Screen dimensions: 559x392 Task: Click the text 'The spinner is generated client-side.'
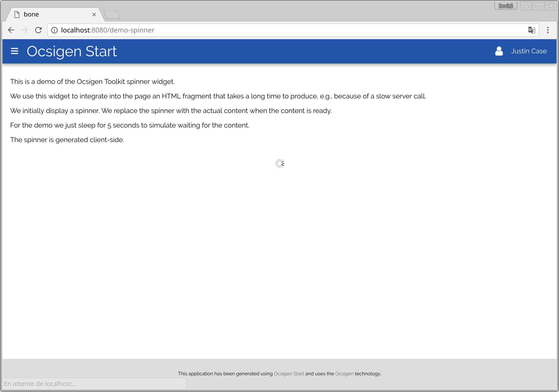pos(67,140)
